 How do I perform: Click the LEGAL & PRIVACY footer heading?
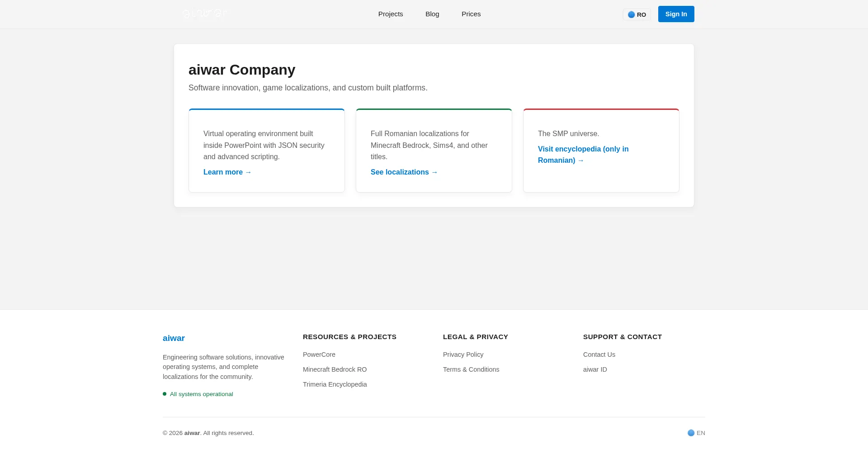click(476, 337)
